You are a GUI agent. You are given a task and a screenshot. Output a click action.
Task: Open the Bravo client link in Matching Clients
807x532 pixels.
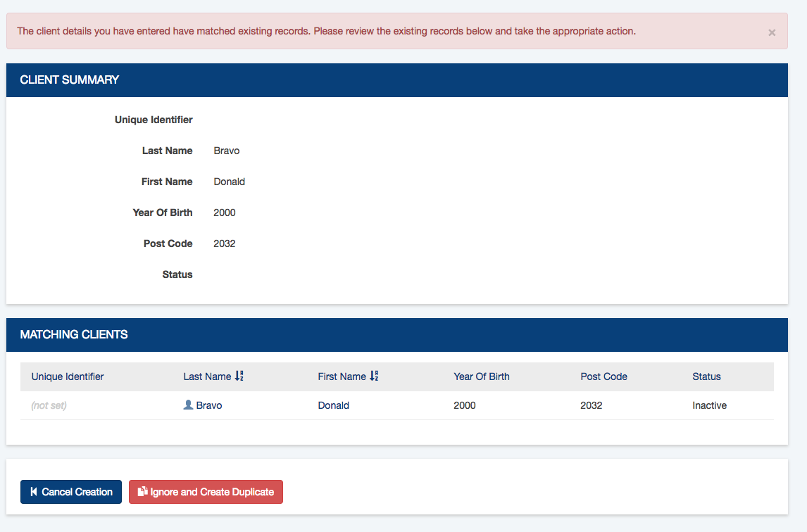[209, 405]
